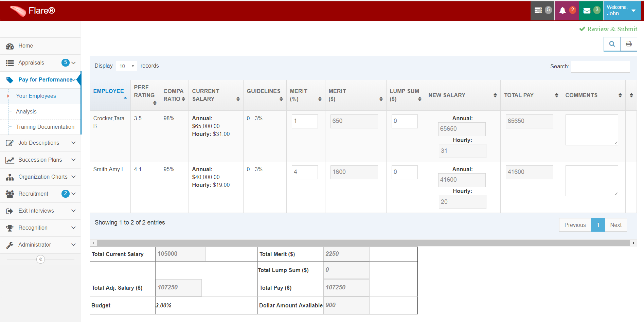Sort by TOTAL PAY column
Viewport: 644px width, 322px height.
531,95
